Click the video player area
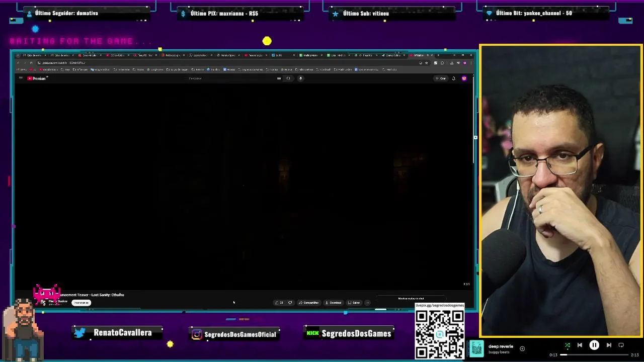The width and height of the screenshot is (644, 362). [x=244, y=187]
